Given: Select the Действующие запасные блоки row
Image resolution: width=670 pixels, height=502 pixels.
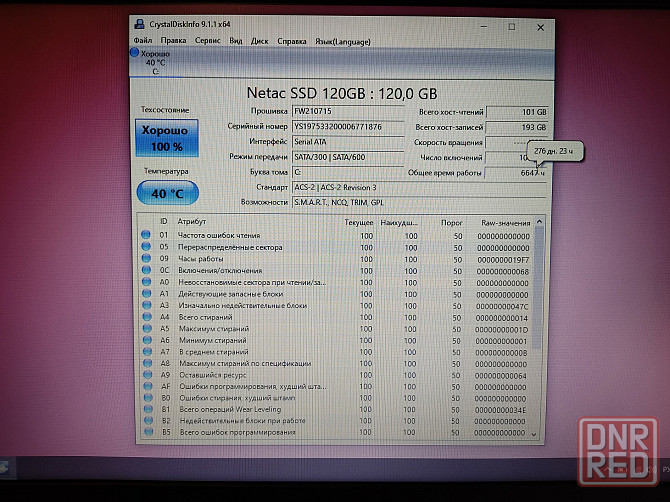Looking at the screenshot, I should (335, 294).
